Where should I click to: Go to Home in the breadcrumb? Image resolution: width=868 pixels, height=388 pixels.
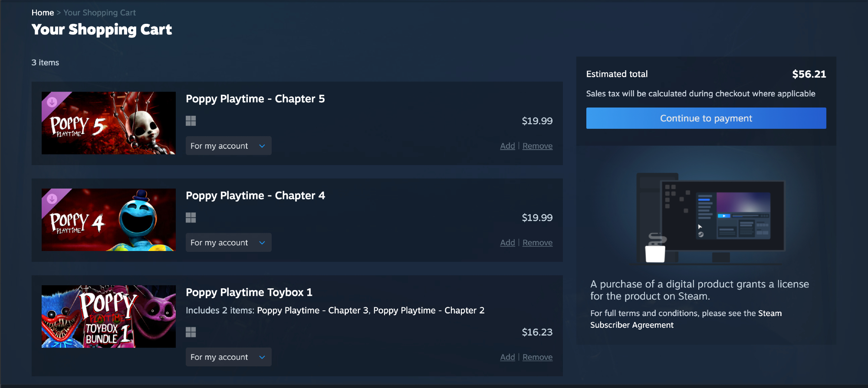[x=43, y=13]
